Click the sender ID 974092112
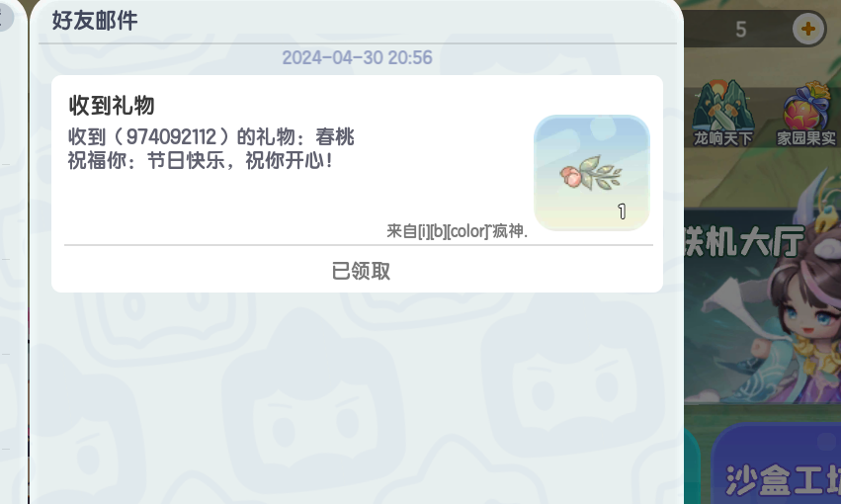This screenshot has height=504, width=841. (x=171, y=136)
